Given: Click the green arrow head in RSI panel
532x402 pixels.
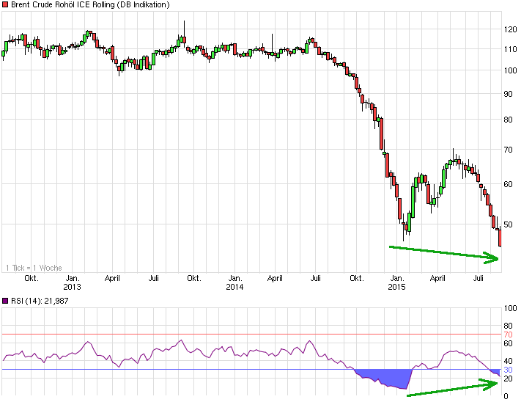Looking at the screenshot, I should point(493,383).
